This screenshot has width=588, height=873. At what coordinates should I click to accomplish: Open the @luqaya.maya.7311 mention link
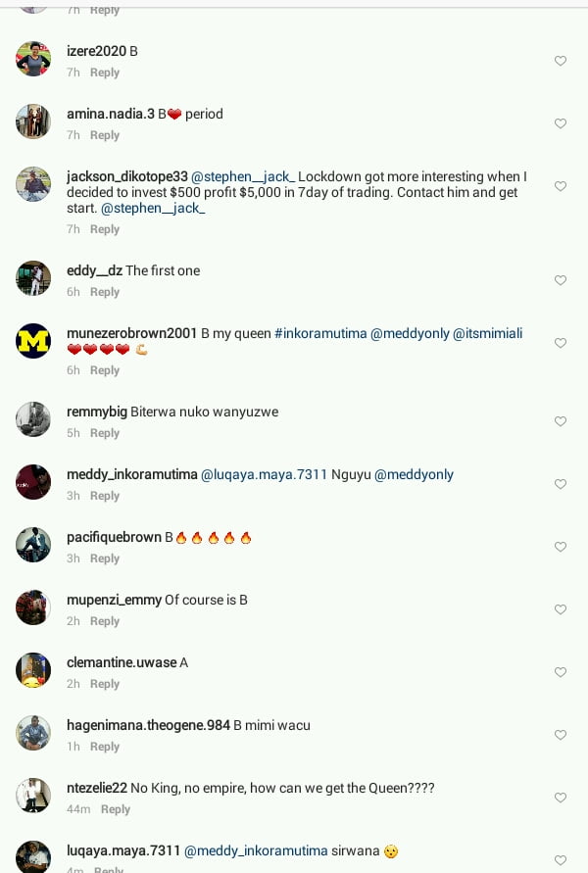click(x=264, y=475)
